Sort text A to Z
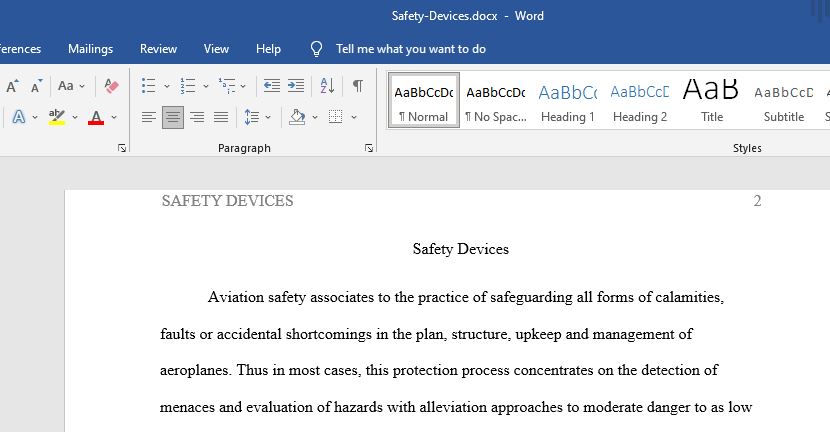This screenshot has width=830, height=432. [x=327, y=86]
